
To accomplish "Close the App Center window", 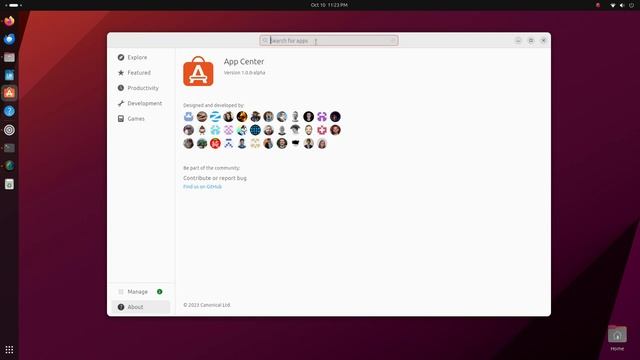I will [543, 40].
